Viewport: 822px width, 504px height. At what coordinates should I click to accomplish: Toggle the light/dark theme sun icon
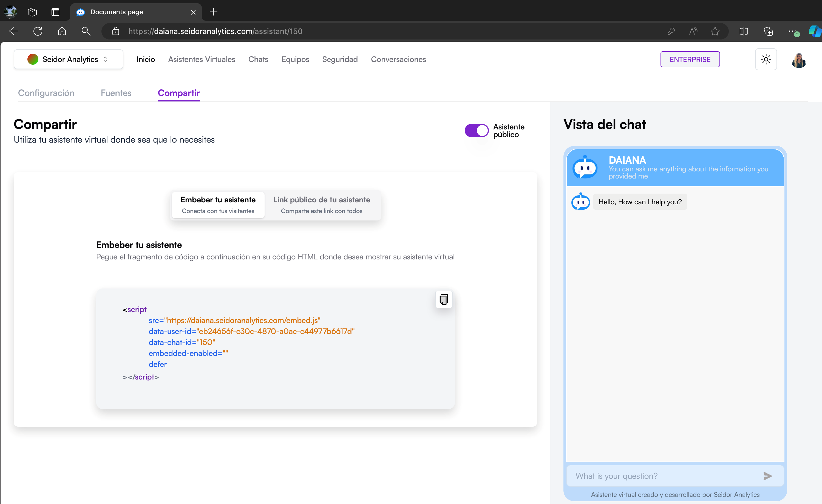click(x=766, y=60)
